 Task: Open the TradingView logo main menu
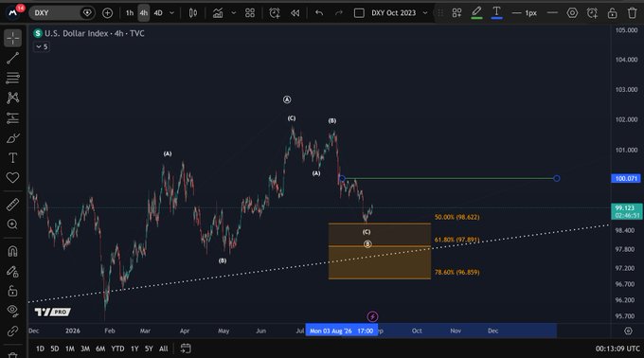(12, 12)
